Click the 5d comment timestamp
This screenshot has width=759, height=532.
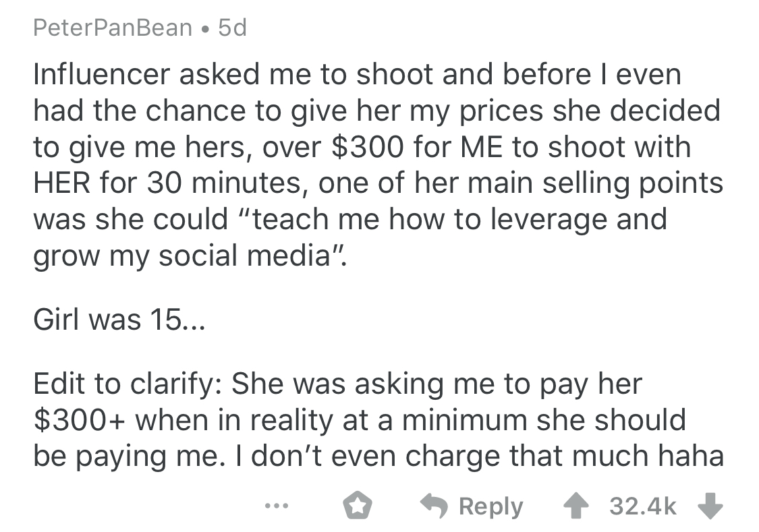pyautogui.click(x=232, y=29)
